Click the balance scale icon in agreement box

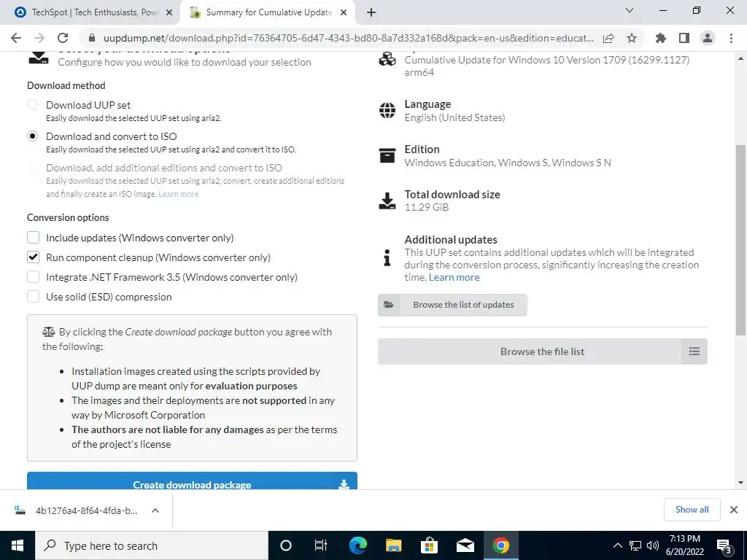tap(49, 332)
